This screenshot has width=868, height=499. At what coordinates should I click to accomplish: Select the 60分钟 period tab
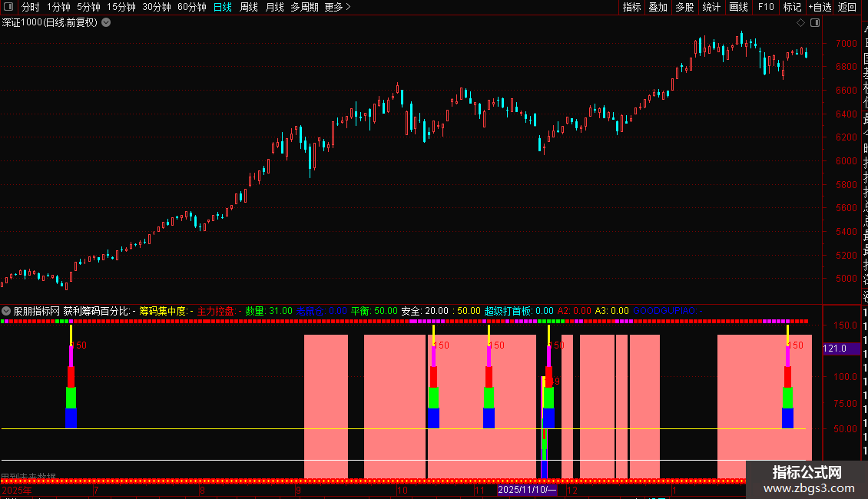point(192,7)
